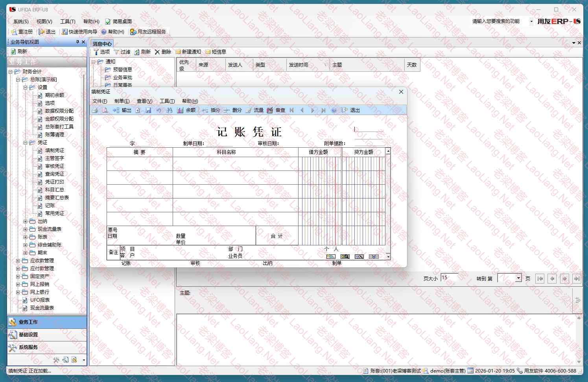Collapse the 凭证 tree node
The width and height of the screenshot is (588, 382).
pos(25,143)
